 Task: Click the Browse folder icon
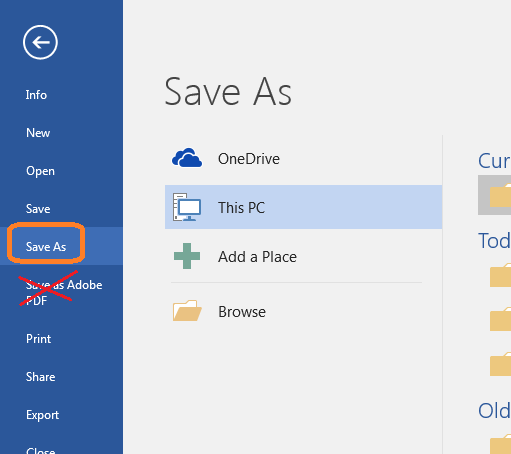coord(187,311)
